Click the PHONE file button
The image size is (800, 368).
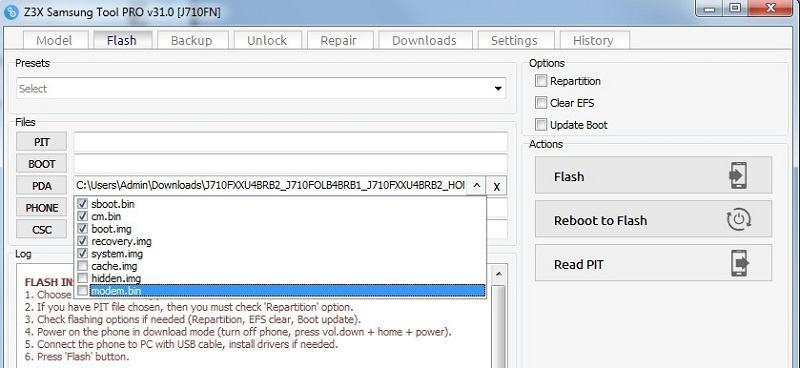(42, 208)
